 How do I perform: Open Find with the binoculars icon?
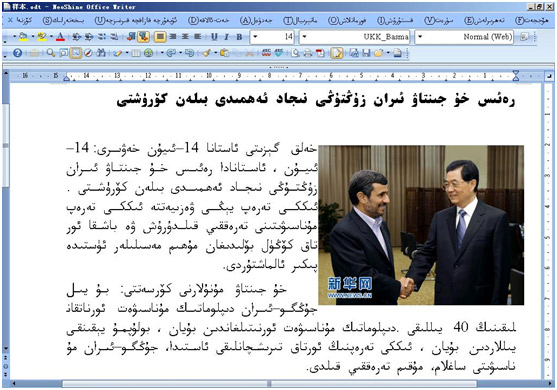coord(101,53)
